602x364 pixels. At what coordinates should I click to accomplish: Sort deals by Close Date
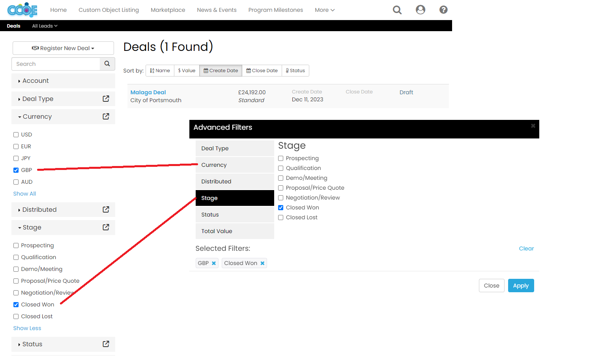coord(262,71)
